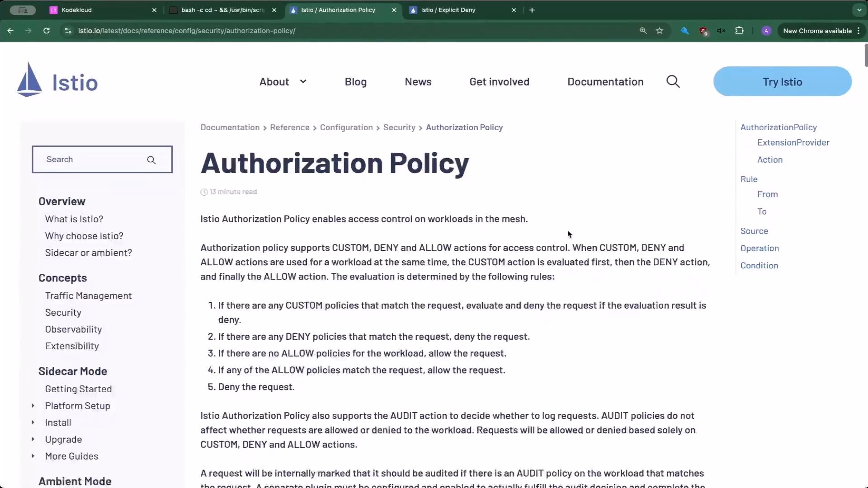The image size is (868, 488).
Task: Click the muted-audio extension icon
Action: click(721, 31)
